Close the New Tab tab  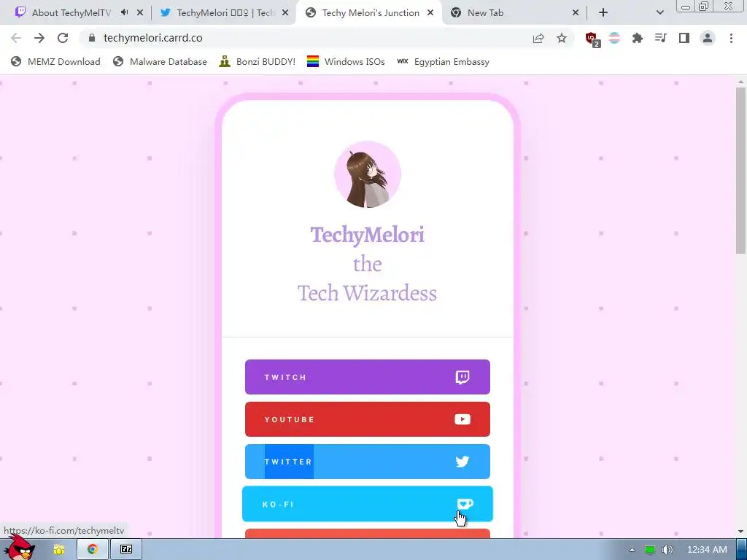(x=575, y=12)
